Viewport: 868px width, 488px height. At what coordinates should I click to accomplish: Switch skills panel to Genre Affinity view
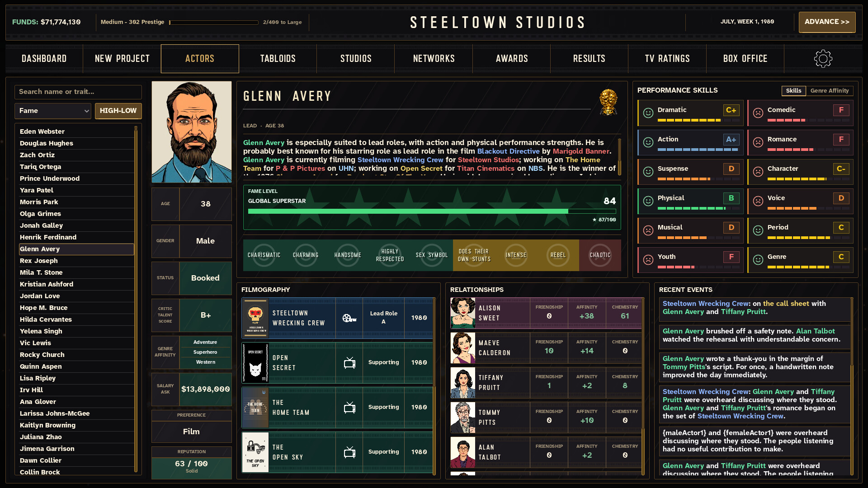[829, 91]
